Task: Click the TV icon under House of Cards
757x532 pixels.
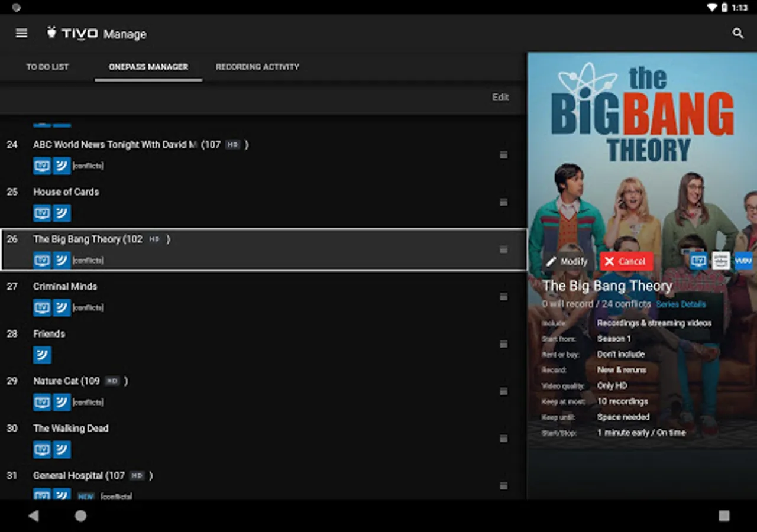Action: click(x=42, y=213)
